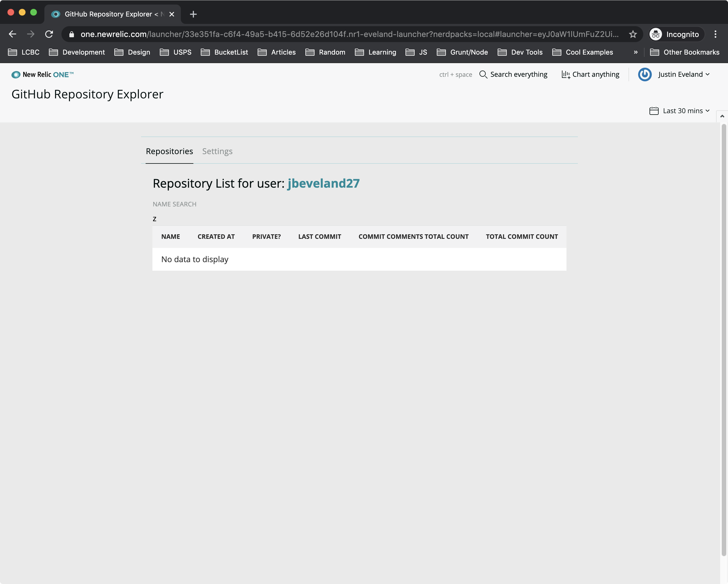Open Chart anything chart icon
This screenshot has height=584, width=728.
566,74
